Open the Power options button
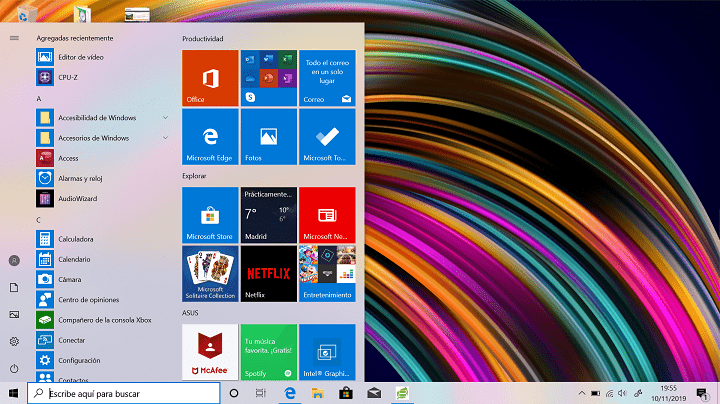 click(x=14, y=368)
